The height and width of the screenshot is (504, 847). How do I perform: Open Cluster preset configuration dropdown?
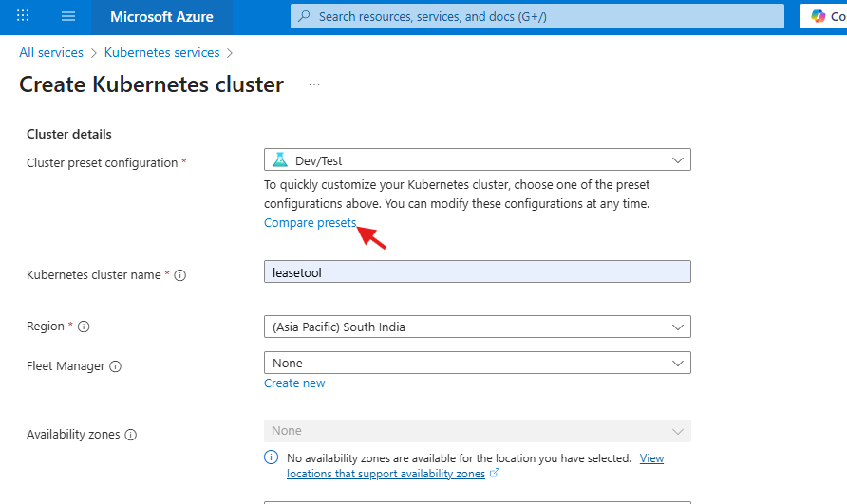click(477, 159)
